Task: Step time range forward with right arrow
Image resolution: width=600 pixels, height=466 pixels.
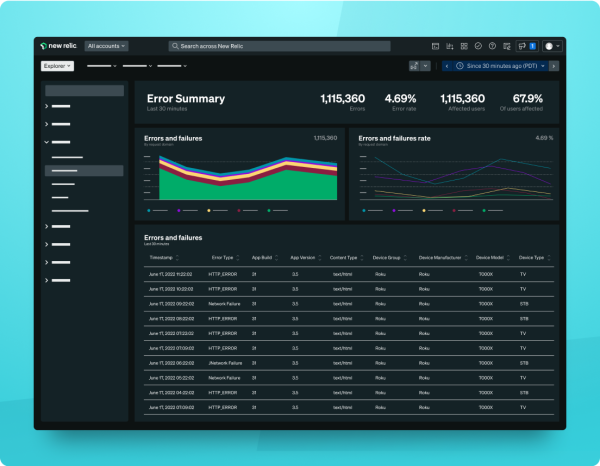Action: tap(554, 65)
